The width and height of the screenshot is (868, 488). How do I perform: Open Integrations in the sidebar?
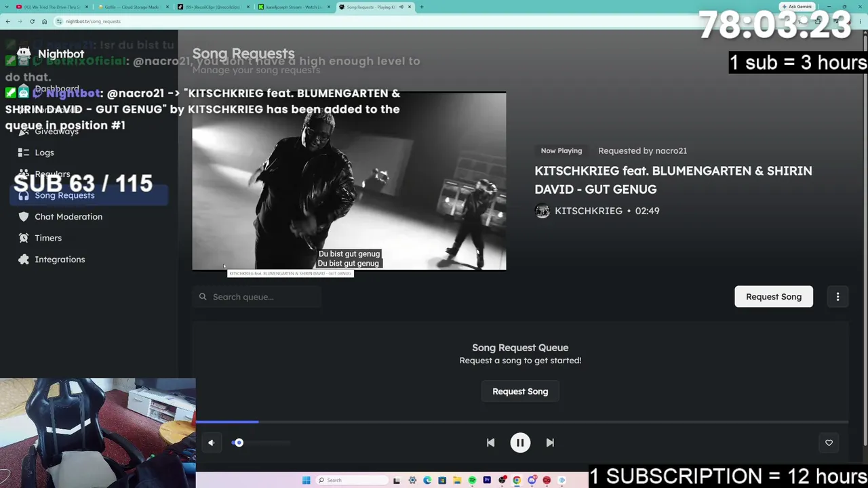[89, 260]
